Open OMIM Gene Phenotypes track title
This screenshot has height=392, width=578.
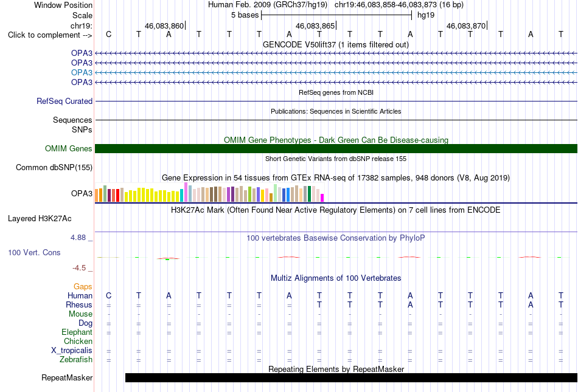pos(336,140)
